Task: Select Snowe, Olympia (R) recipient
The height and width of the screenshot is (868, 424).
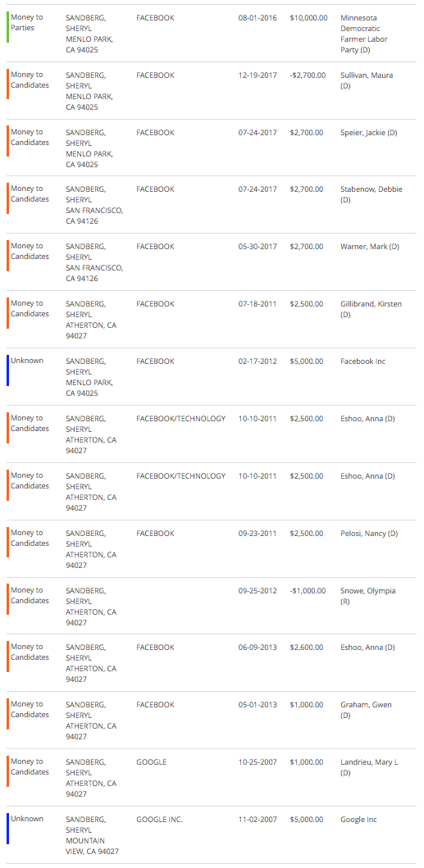Action: 367,596
